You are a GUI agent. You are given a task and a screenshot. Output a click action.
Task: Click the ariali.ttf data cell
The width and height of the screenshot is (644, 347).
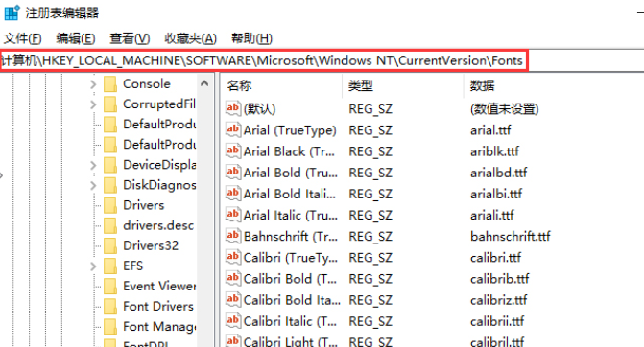pos(492,216)
